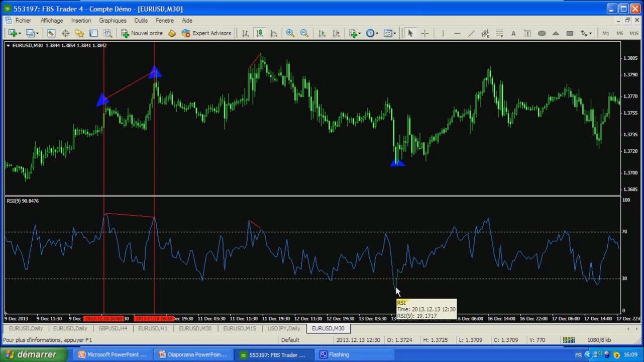Open the Aide menu
Viewport: 644px width, 362px height.
pos(187,21)
